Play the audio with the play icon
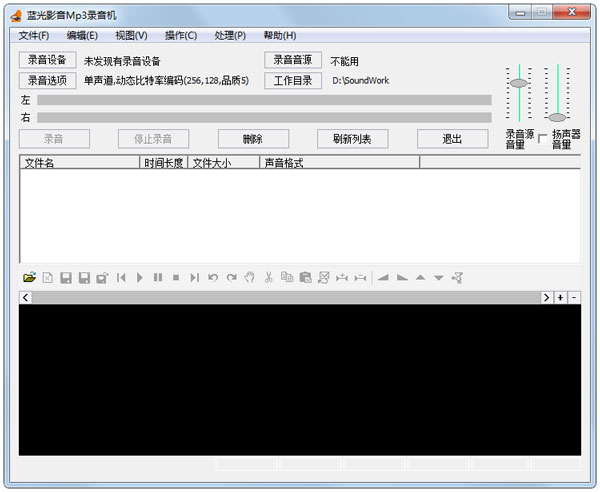Image resolution: width=600 pixels, height=492 pixels. 139,277
